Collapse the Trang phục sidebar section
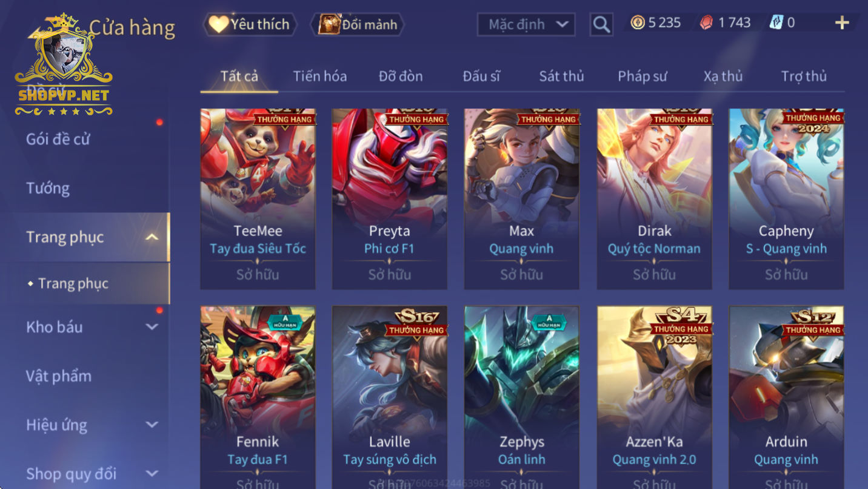 coord(152,237)
